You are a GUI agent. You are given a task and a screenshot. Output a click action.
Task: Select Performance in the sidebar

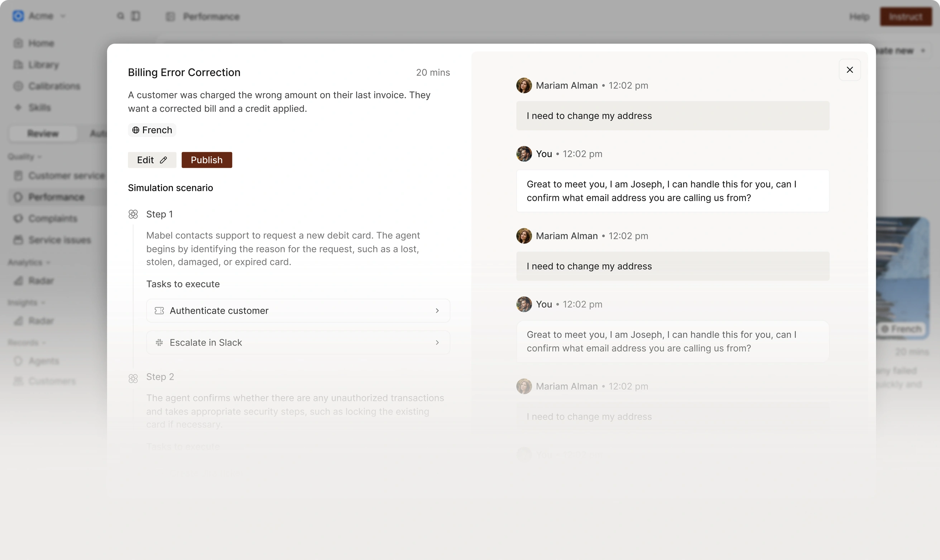click(x=56, y=197)
